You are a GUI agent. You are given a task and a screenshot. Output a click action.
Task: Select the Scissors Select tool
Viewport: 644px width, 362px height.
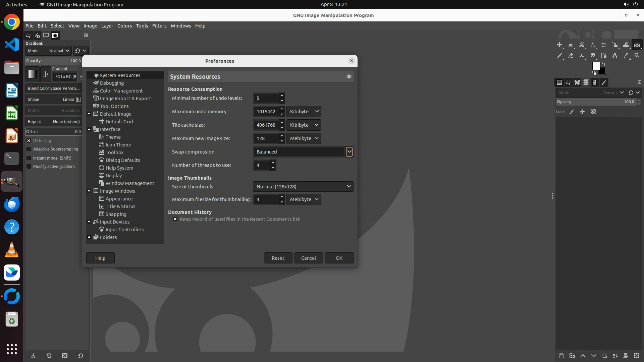[x=582, y=45]
